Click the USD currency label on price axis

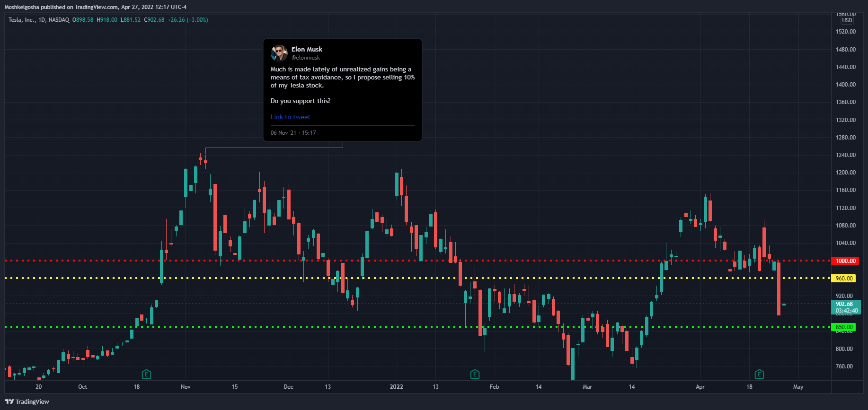(x=847, y=20)
